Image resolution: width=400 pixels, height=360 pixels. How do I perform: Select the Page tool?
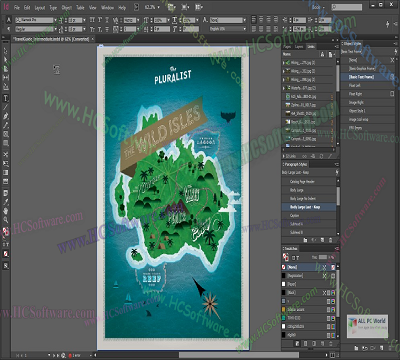(6, 69)
